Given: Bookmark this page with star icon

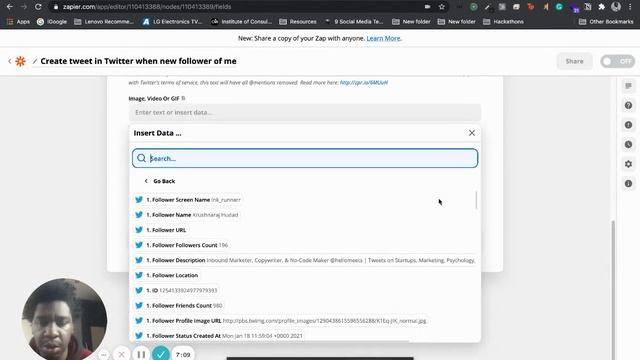Looking at the screenshot, I should pos(442,7).
